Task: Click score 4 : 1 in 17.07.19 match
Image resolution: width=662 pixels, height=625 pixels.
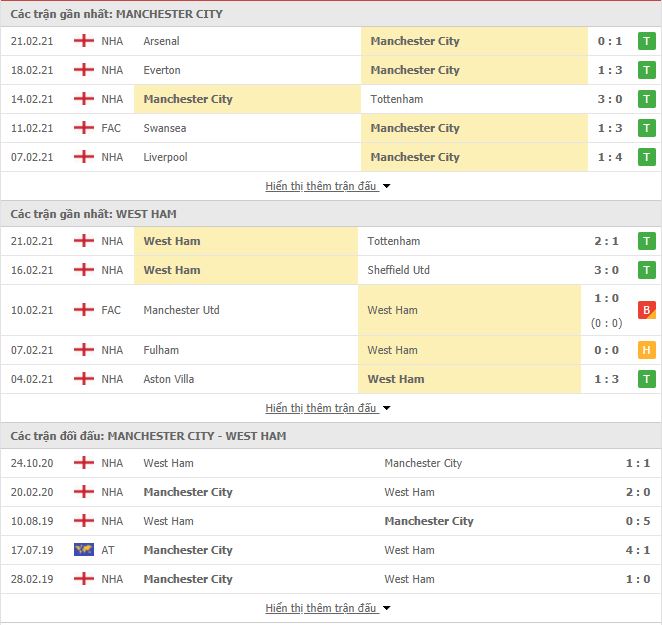Action: point(638,549)
